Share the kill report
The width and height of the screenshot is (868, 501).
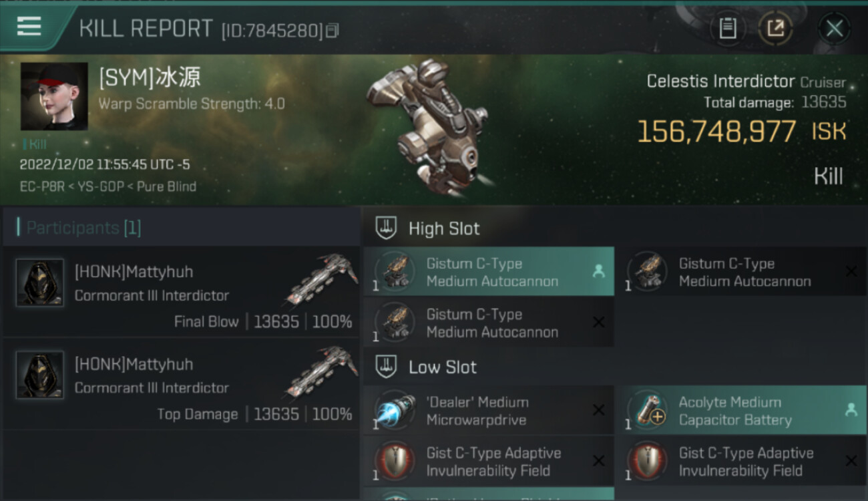click(775, 28)
